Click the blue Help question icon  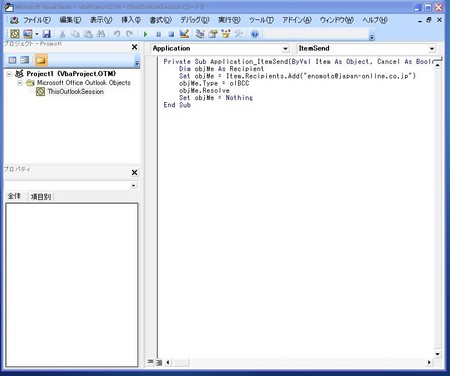pyautogui.click(x=254, y=34)
